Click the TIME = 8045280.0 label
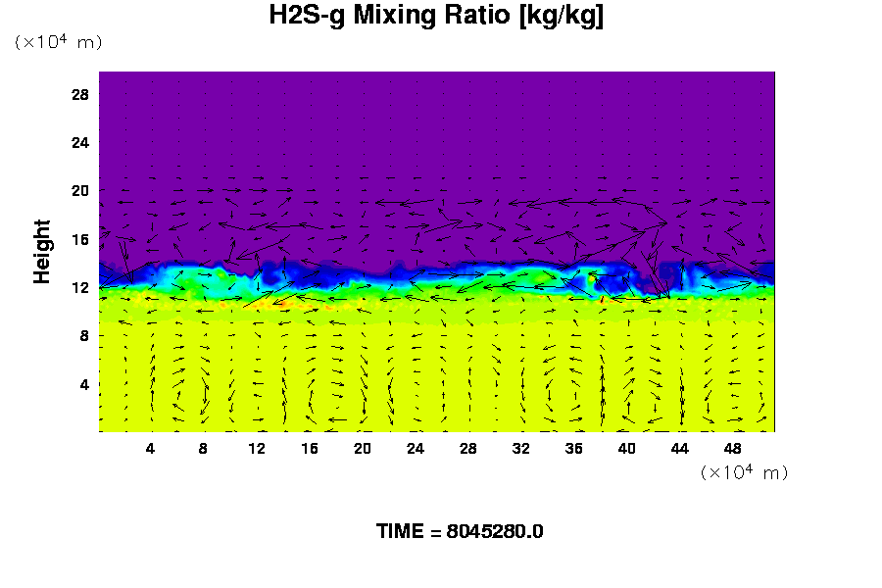This screenshot has width=882, height=588. click(460, 531)
